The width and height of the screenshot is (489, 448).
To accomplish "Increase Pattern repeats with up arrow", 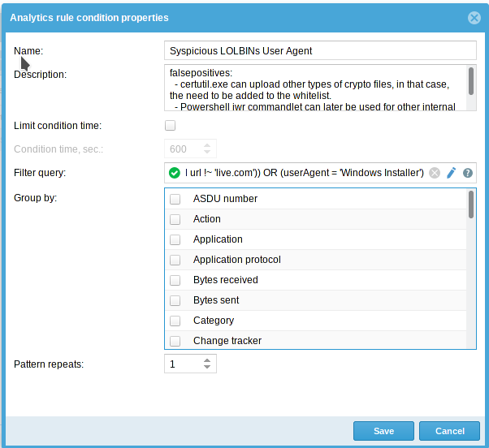I will 207,360.
